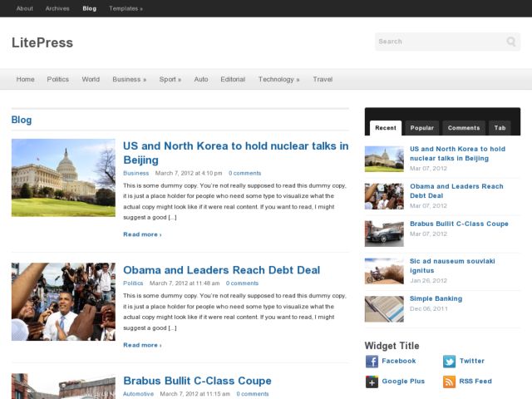Open Politics category under Obama post

[x=133, y=283]
